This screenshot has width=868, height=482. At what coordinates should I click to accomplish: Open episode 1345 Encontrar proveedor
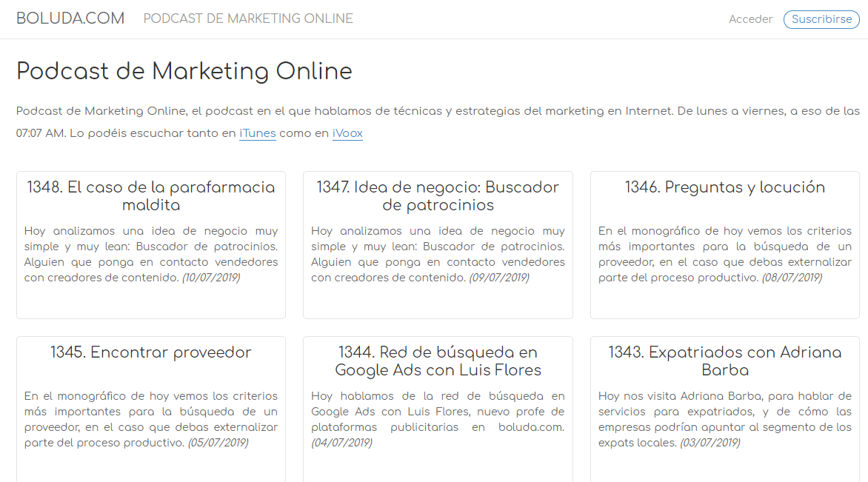point(151,352)
